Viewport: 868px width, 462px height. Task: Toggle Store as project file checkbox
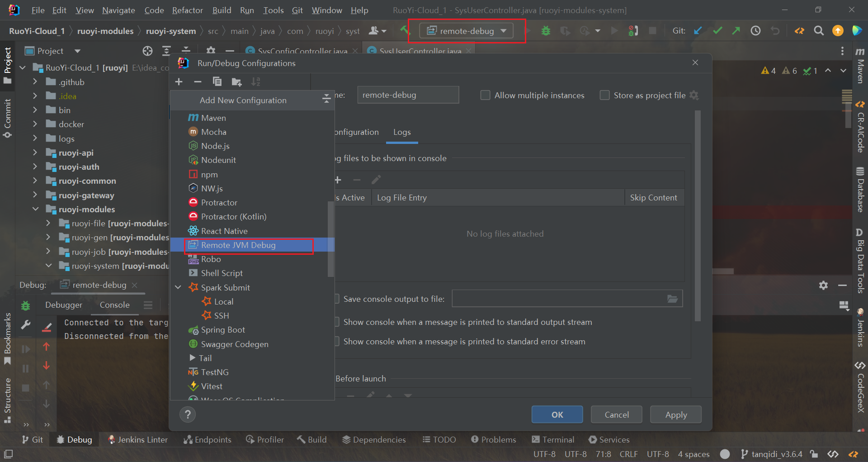click(604, 95)
